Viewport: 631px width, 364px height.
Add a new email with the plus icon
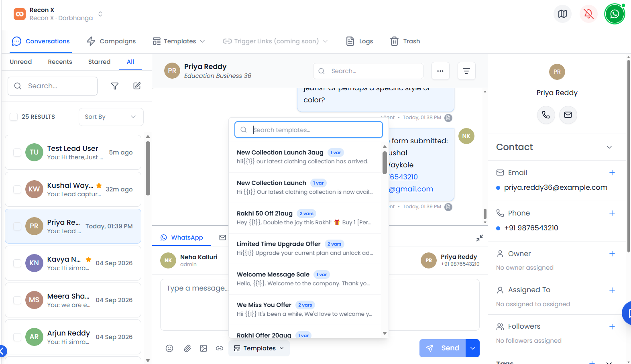612,173
